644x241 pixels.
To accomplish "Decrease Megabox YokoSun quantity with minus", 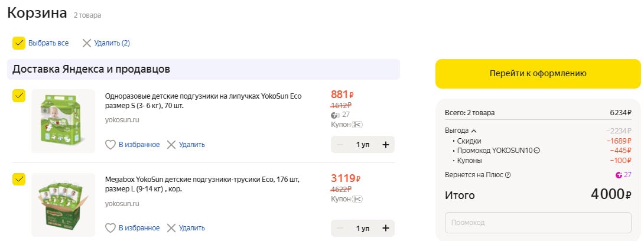I will point(340,228).
